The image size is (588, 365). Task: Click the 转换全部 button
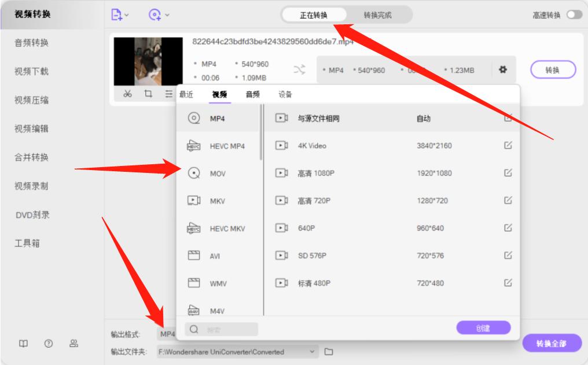point(552,343)
